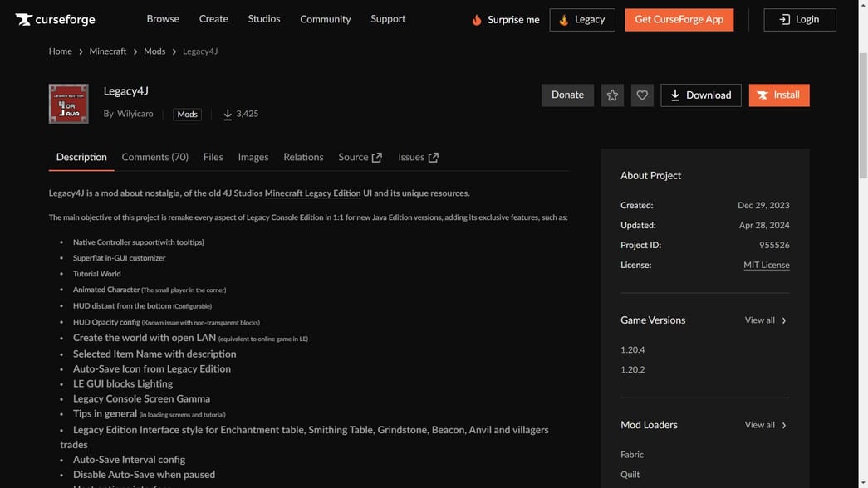The height and width of the screenshot is (488, 868).
Task: Open the MIT License link
Action: (x=766, y=265)
